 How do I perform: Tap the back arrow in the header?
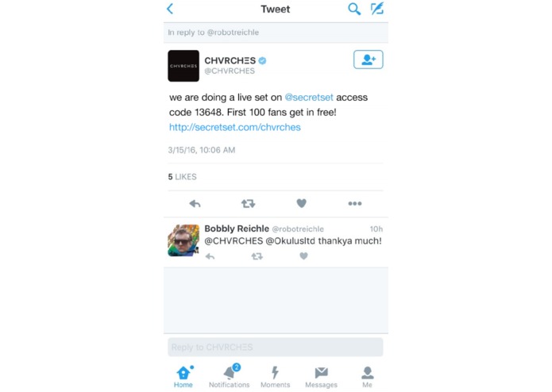170,9
